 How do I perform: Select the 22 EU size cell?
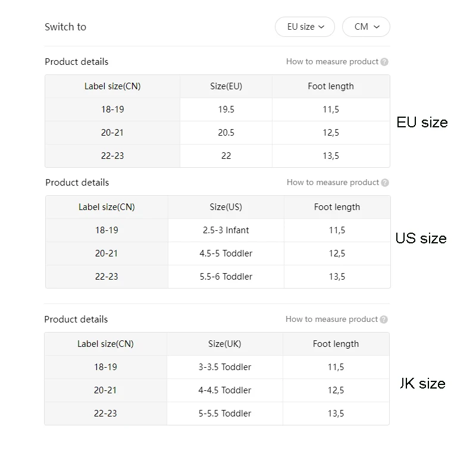click(x=226, y=156)
